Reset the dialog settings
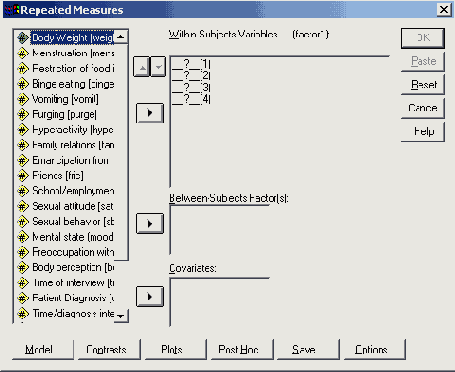 423,85
